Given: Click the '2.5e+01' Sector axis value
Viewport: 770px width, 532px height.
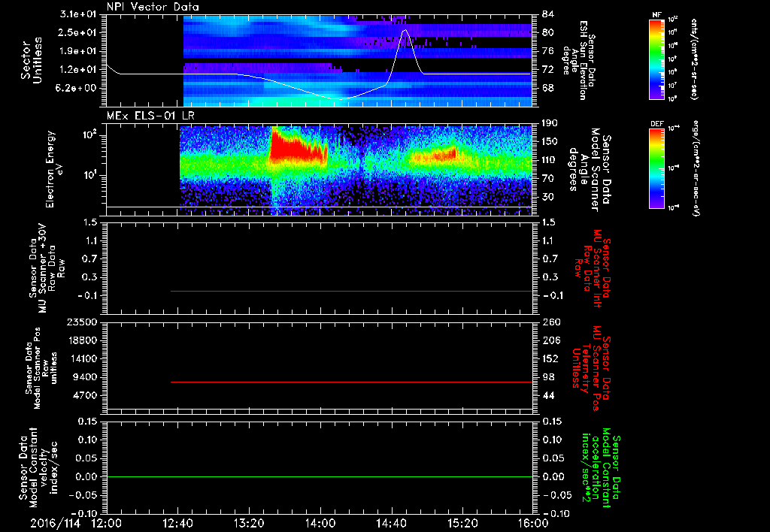Looking at the screenshot, I should [78, 32].
